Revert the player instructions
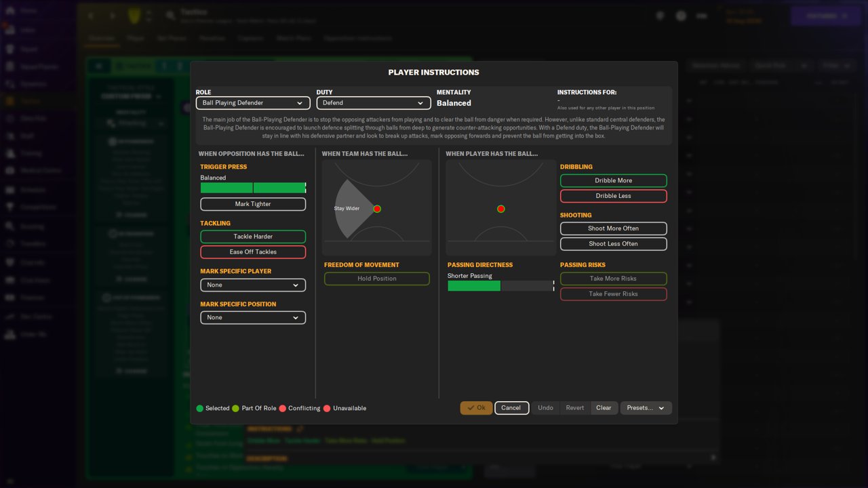This screenshot has height=488, width=868. [x=575, y=408]
